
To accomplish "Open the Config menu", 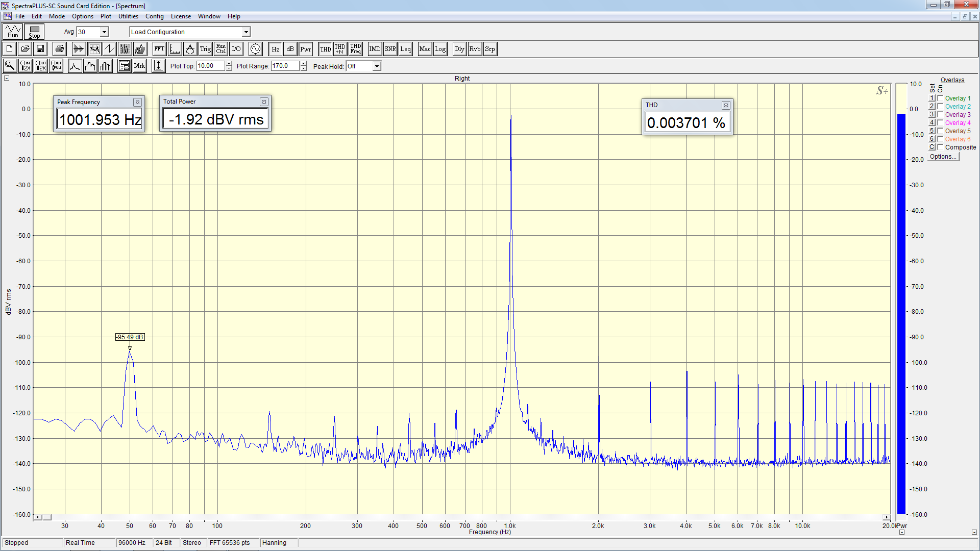I will tap(154, 16).
